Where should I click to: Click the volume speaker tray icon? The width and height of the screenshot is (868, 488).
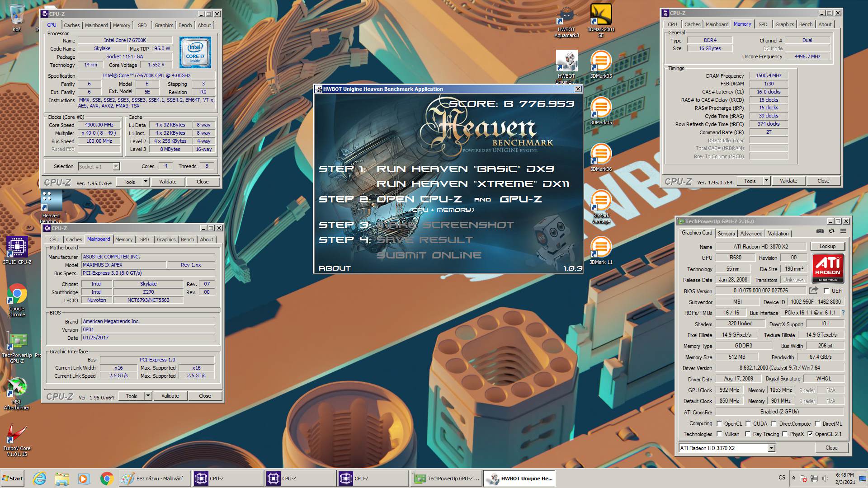tap(826, 479)
